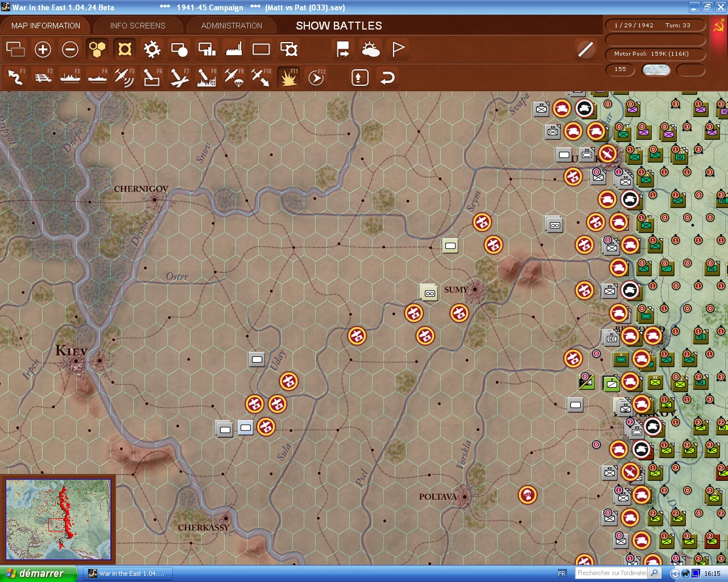Image resolution: width=728 pixels, height=582 pixels.
Task: Select the F3 naval transport mode
Action: (x=70, y=77)
